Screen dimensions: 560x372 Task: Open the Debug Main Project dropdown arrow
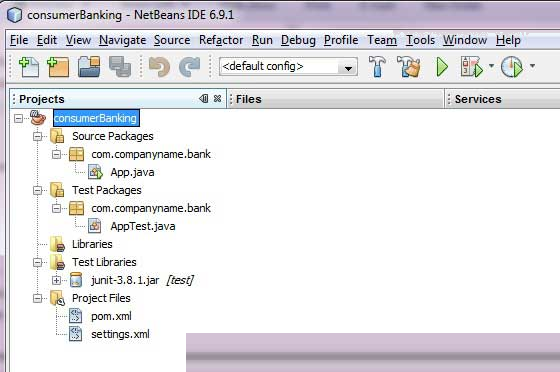pyautogui.click(x=491, y=66)
